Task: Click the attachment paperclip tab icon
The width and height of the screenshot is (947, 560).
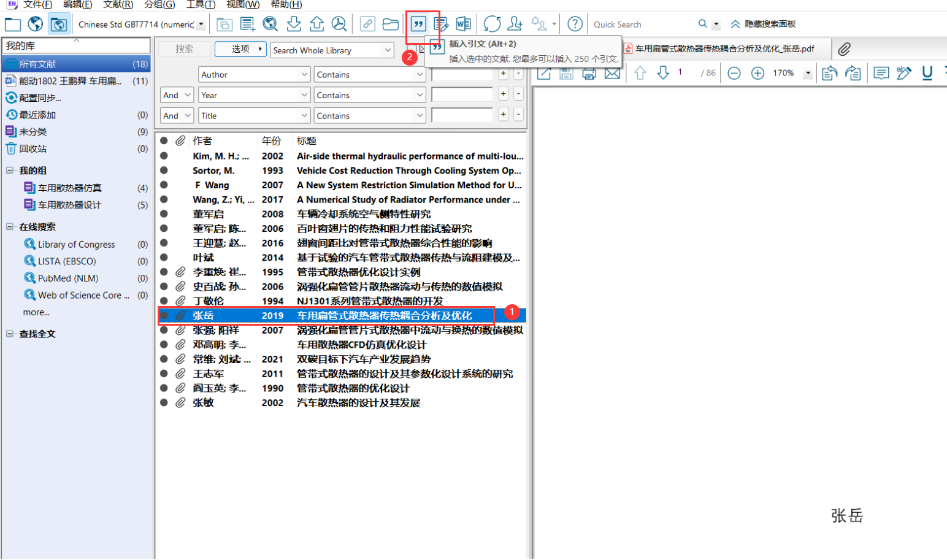Action: [845, 49]
